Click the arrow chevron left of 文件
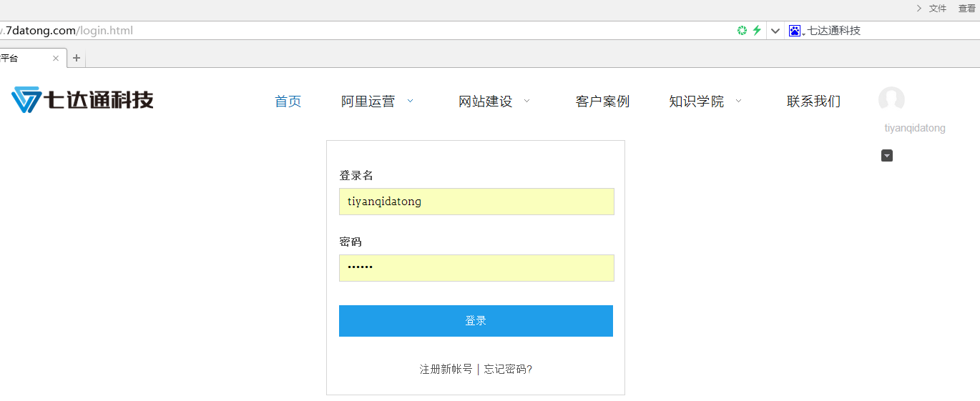This screenshot has height=401, width=980. (x=918, y=9)
